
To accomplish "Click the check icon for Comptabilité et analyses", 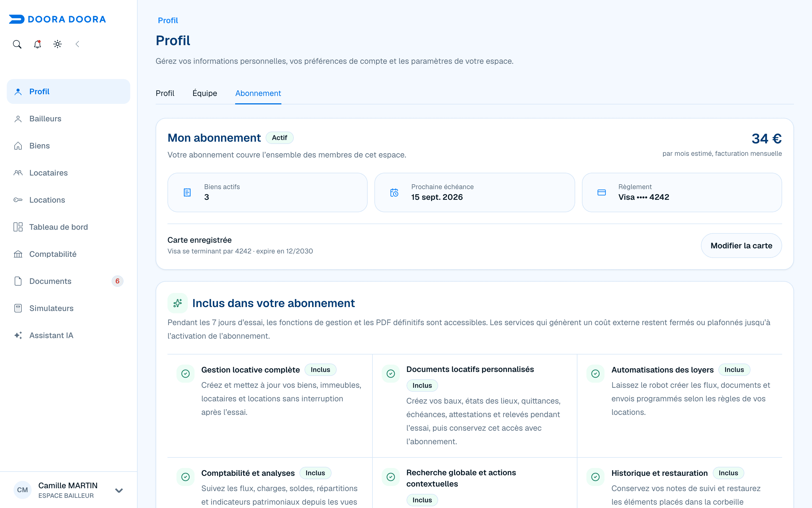I will pos(186,477).
